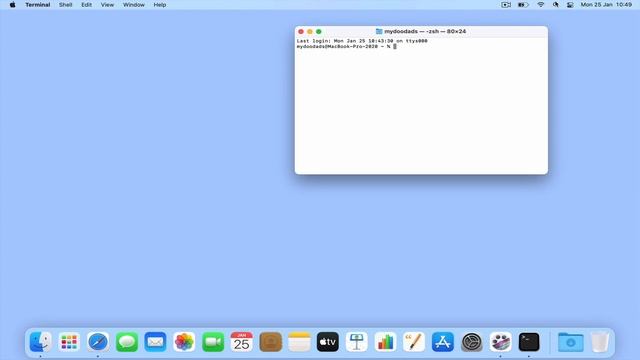The width and height of the screenshot is (640, 360).
Task: Click the Terminal cursor block after prompt
Action: pos(395,47)
